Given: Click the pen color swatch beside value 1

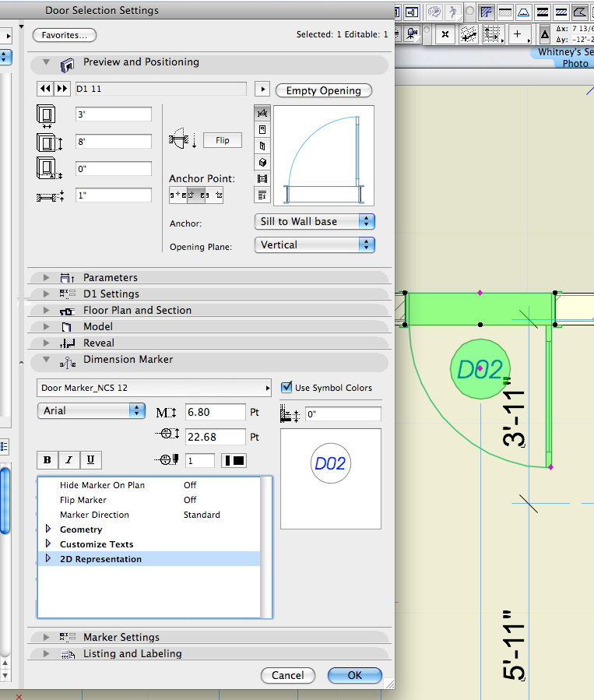Looking at the screenshot, I should coord(234,460).
